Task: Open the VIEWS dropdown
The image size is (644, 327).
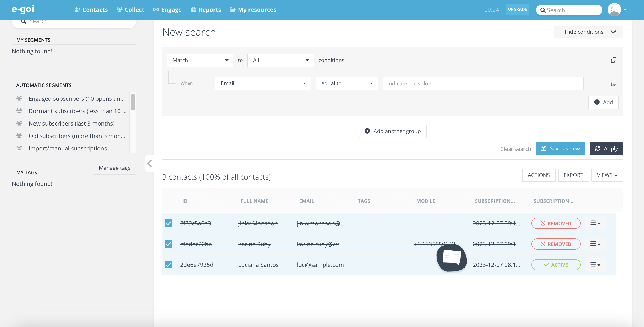Action: tap(607, 175)
